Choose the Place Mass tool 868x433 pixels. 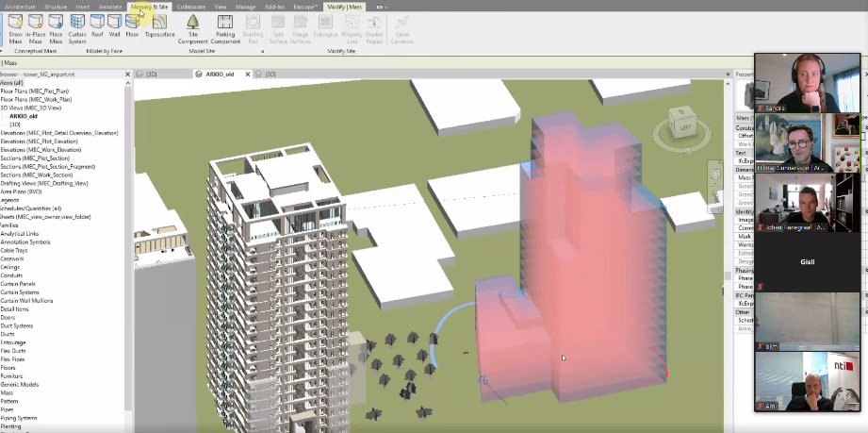[x=56, y=29]
